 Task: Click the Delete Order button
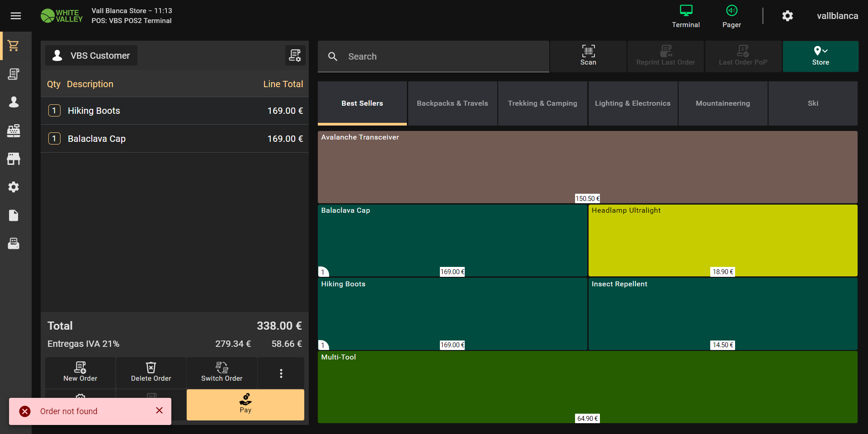[x=151, y=373]
